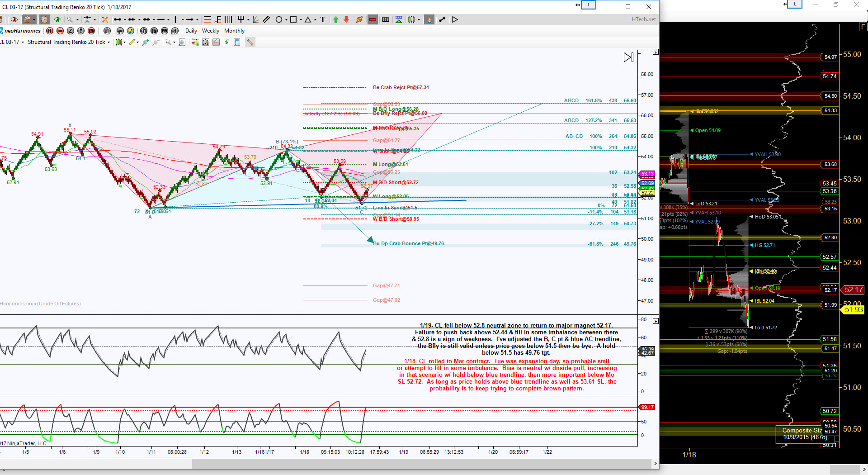Image resolution: width=868 pixels, height=475 pixels.
Task: Open the CL 03-17 instrument dropdown
Action: [x=12, y=42]
